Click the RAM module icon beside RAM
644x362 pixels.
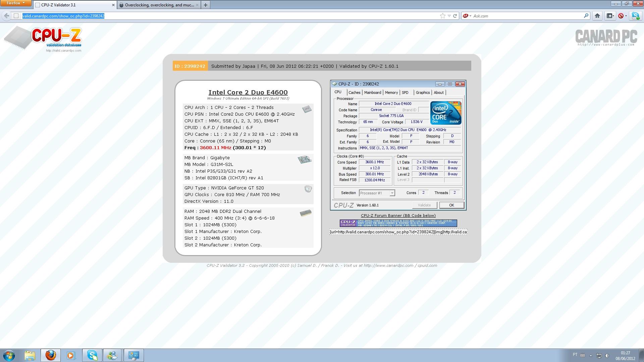(306, 213)
